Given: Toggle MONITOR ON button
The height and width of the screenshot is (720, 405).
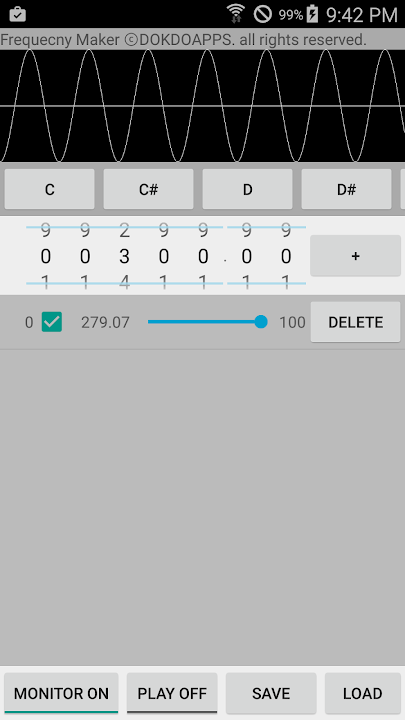Looking at the screenshot, I should click(x=61, y=693).
